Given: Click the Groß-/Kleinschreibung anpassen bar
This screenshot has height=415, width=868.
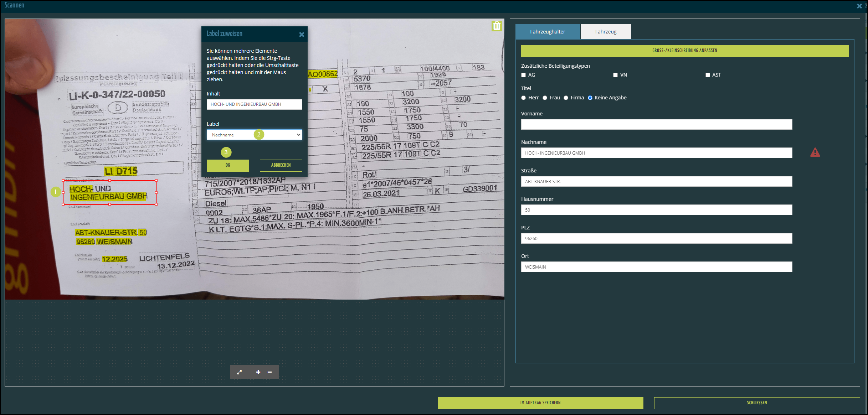Looking at the screenshot, I should coord(684,51).
